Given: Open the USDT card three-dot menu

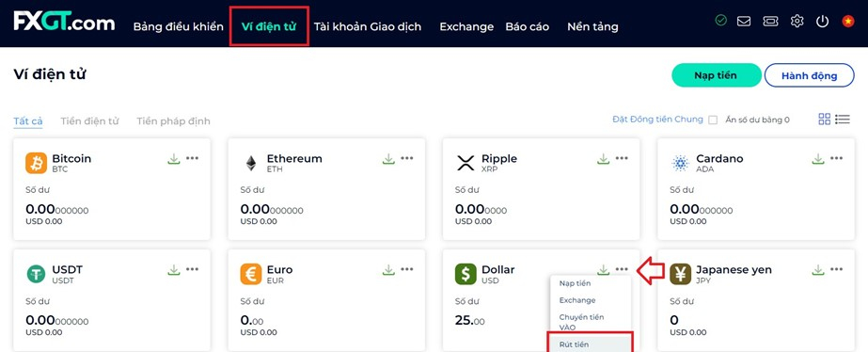Looking at the screenshot, I should [x=192, y=269].
